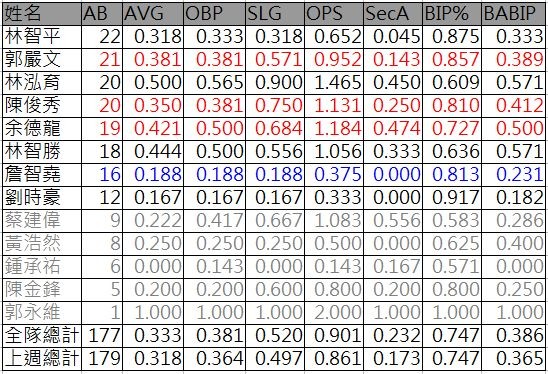Screen dimensions: 548x374
Task: Select the 上週總計 AB value 179
Action: coord(102,359)
